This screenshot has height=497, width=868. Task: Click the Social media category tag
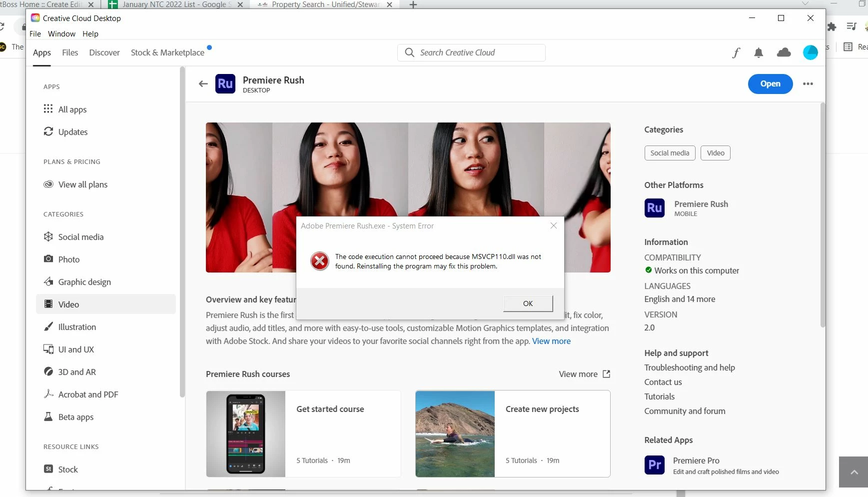pyautogui.click(x=670, y=153)
